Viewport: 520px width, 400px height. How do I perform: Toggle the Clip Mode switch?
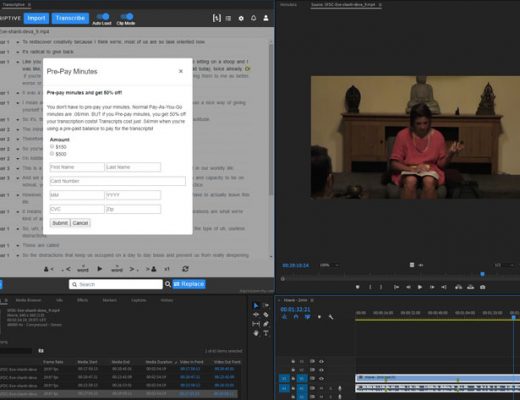pos(127,17)
